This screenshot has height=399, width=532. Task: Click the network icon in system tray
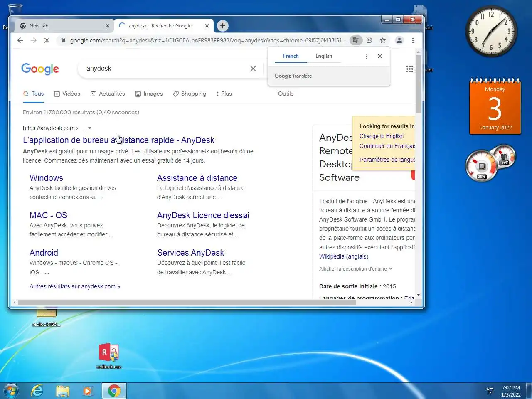coord(490,391)
